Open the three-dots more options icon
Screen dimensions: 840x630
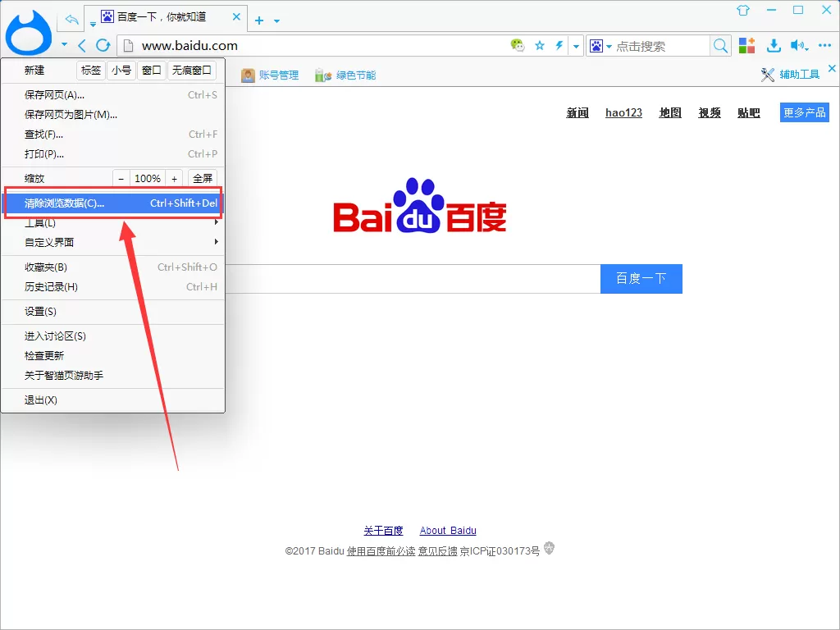[x=825, y=46]
